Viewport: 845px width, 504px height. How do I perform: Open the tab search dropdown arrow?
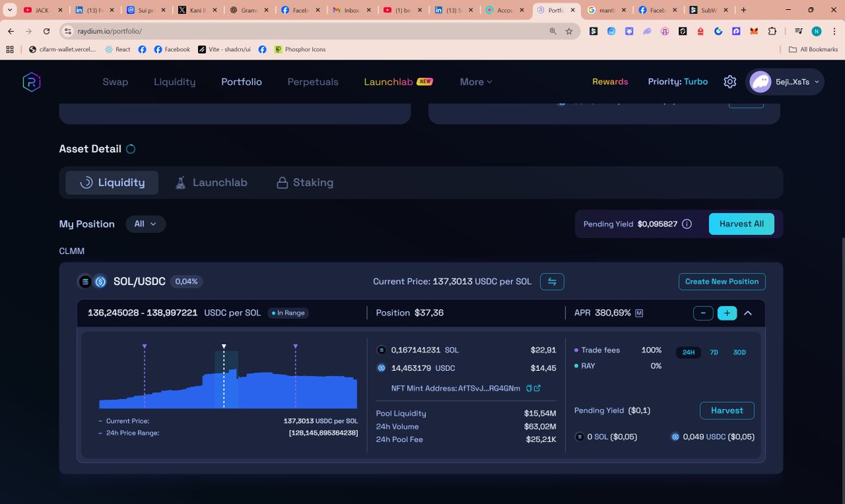[8, 11]
